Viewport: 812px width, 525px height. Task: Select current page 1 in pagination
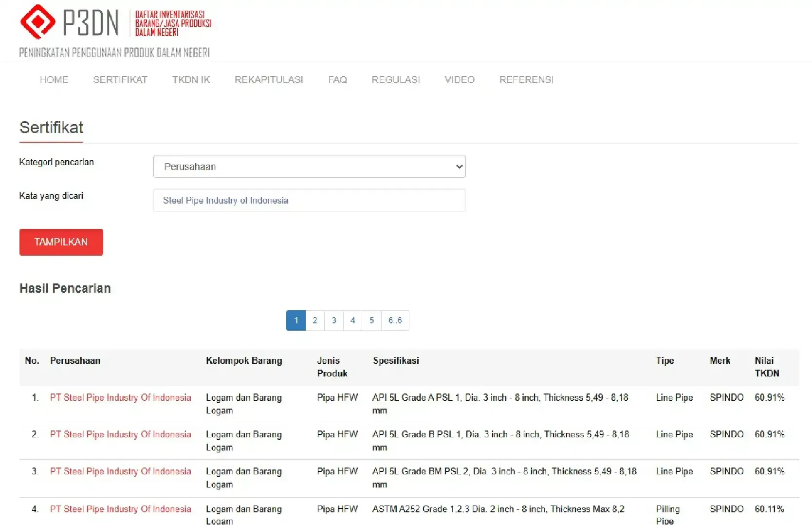[x=296, y=320]
